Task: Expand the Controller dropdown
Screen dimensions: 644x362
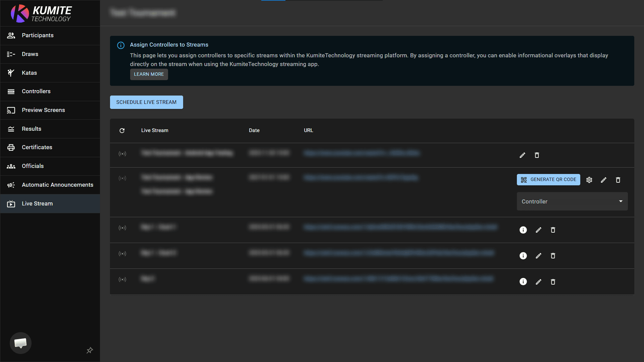Action: pyautogui.click(x=572, y=201)
